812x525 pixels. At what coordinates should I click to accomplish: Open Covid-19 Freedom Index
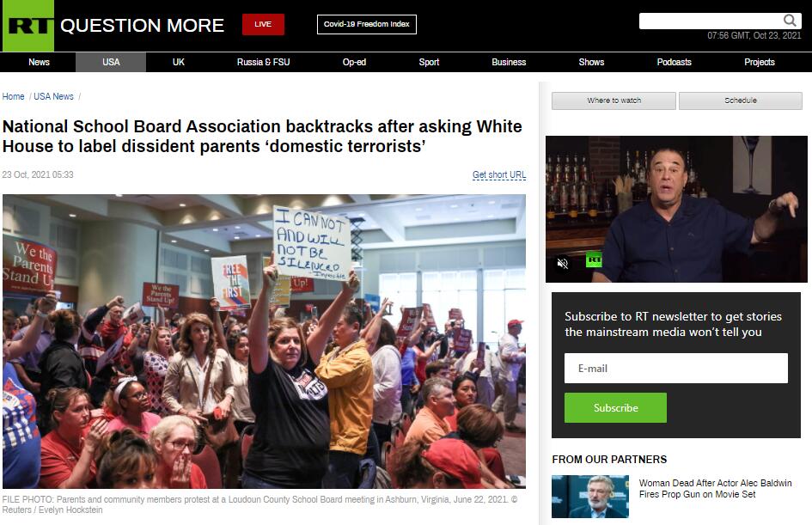367,24
